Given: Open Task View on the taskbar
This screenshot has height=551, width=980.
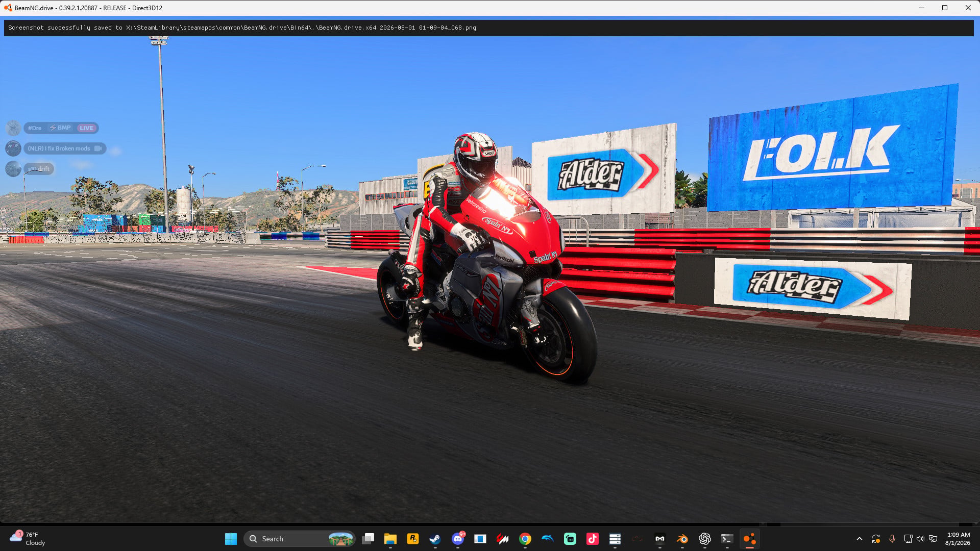Looking at the screenshot, I should tap(368, 539).
